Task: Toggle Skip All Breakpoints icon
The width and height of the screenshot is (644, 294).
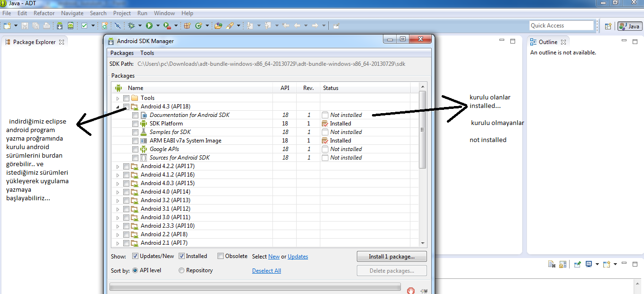Action: coord(118,26)
